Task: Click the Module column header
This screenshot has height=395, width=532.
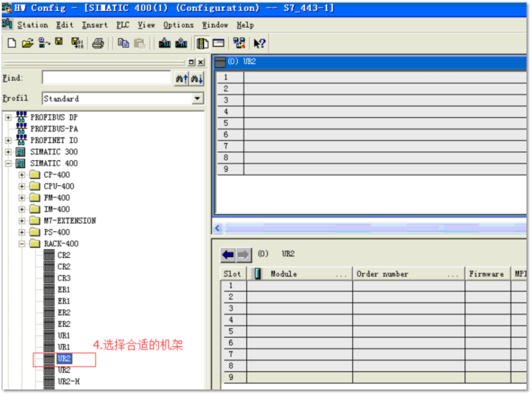Action: [300, 274]
